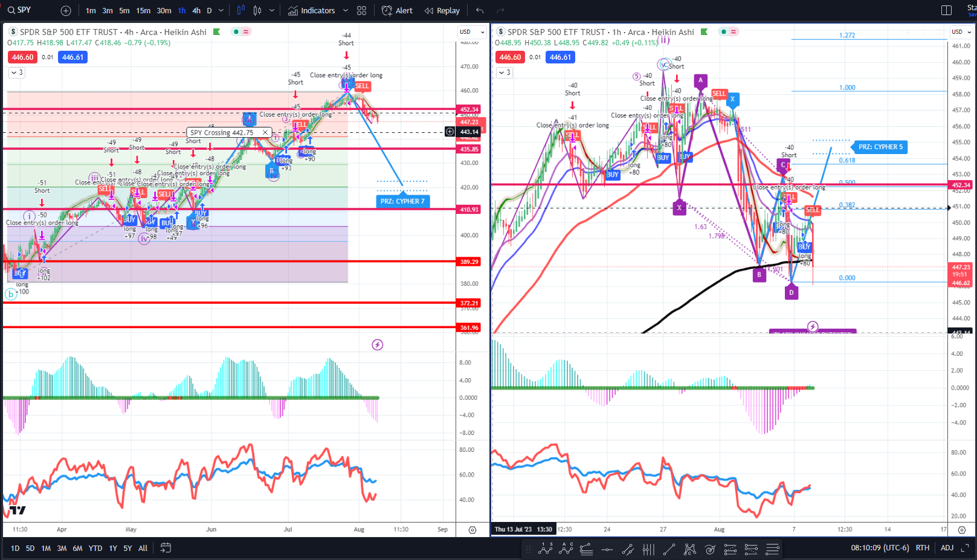The height and width of the screenshot is (560, 977).
Task: Select the 1M date range
Action: pos(46,549)
